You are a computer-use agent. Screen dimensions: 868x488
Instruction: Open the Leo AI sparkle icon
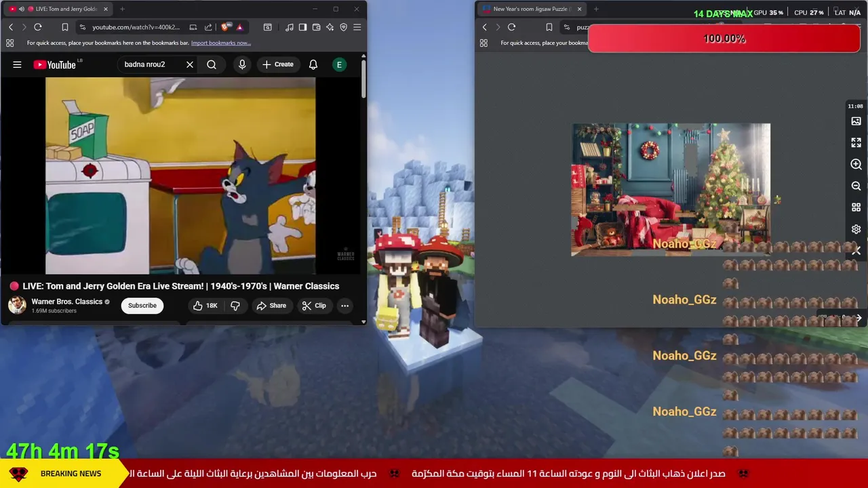pos(330,27)
